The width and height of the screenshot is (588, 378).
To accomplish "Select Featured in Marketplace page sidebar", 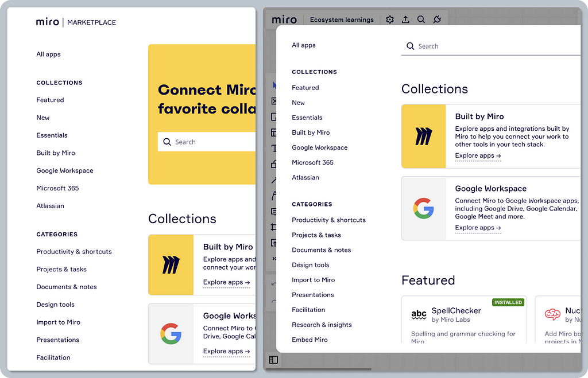I will (51, 100).
